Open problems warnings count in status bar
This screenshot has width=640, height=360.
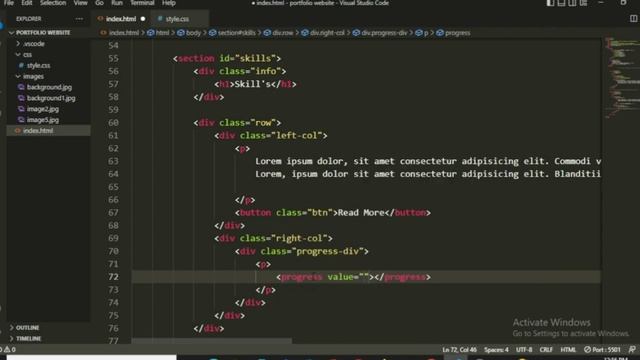(x=9, y=350)
